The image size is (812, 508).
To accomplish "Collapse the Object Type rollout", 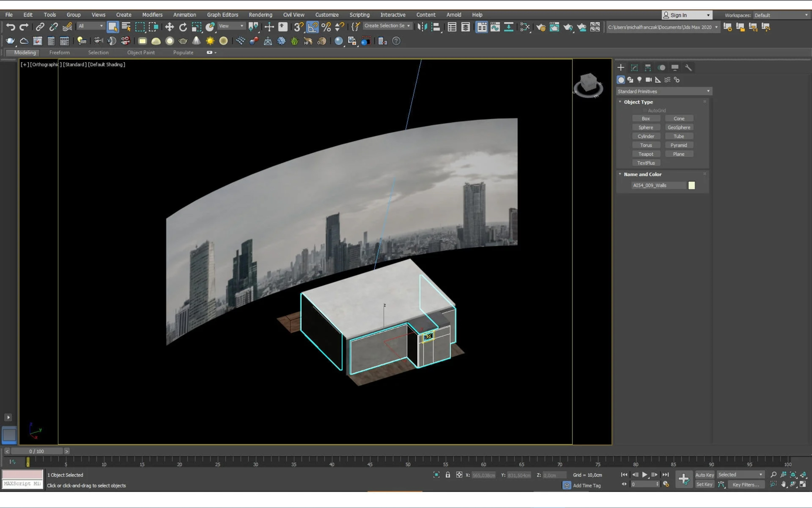I will 638,102.
